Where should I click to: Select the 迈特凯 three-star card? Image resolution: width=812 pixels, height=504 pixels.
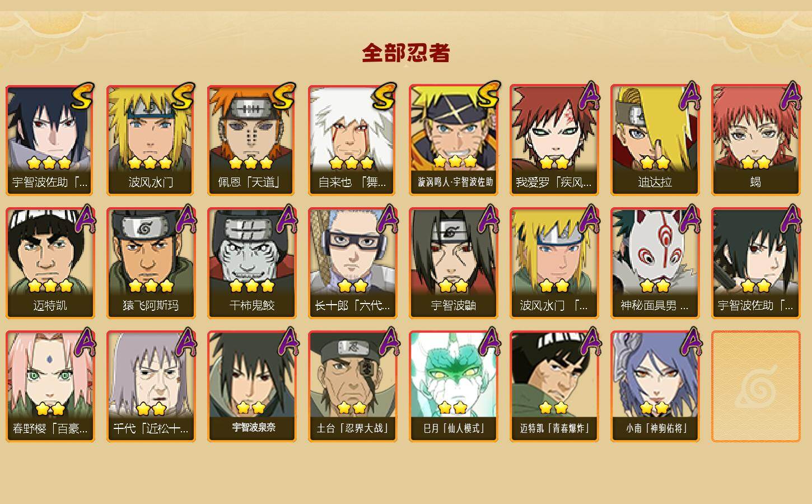point(50,263)
